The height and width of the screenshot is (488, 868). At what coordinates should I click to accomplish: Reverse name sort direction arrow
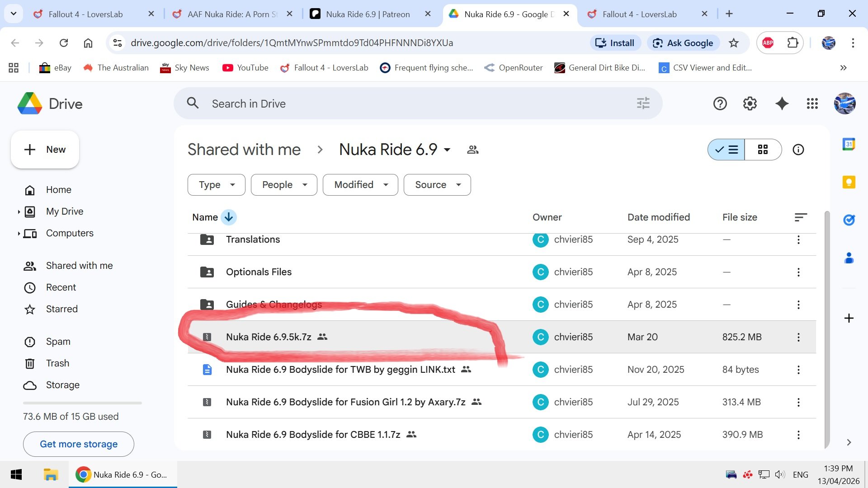pyautogui.click(x=229, y=217)
